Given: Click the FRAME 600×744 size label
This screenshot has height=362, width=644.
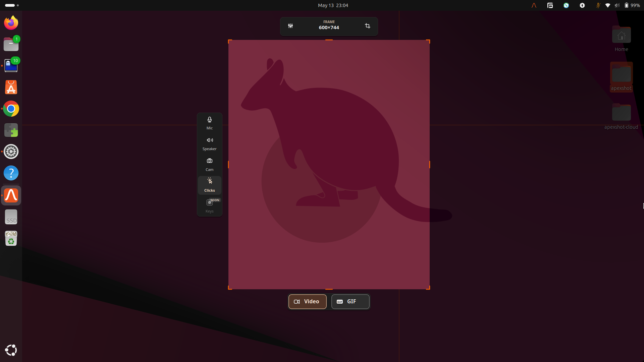Looking at the screenshot, I should 329,25.
